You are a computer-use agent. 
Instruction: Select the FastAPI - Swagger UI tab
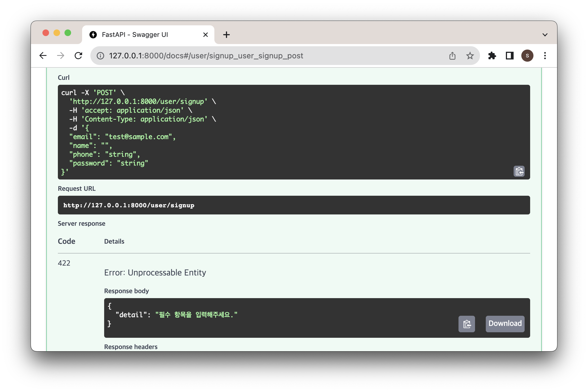coord(135,35)
